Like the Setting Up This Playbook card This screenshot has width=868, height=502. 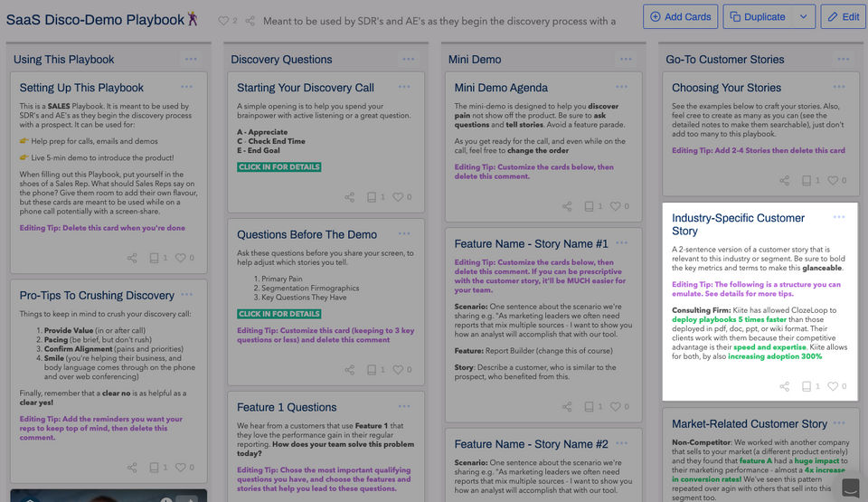[181, 258]
